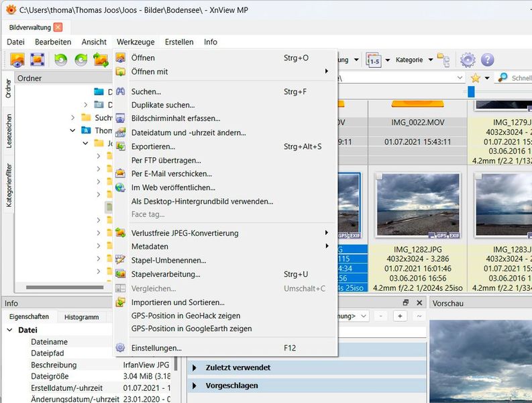Rotate image clockwise using toolbar icon
The height and width of the screenshot is (403, 532).
[x=81, y=60]
